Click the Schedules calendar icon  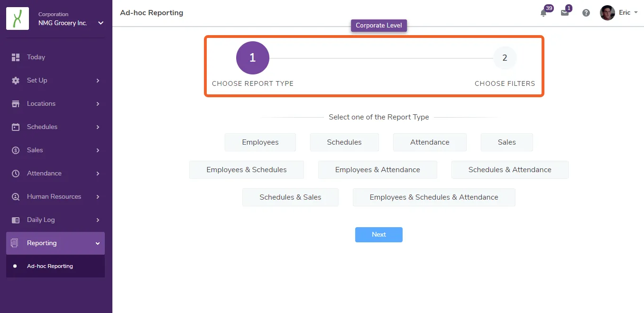coord(16,127)
